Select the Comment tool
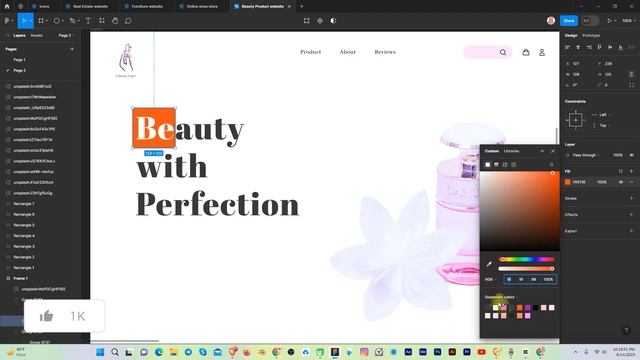 coord(128,21)
